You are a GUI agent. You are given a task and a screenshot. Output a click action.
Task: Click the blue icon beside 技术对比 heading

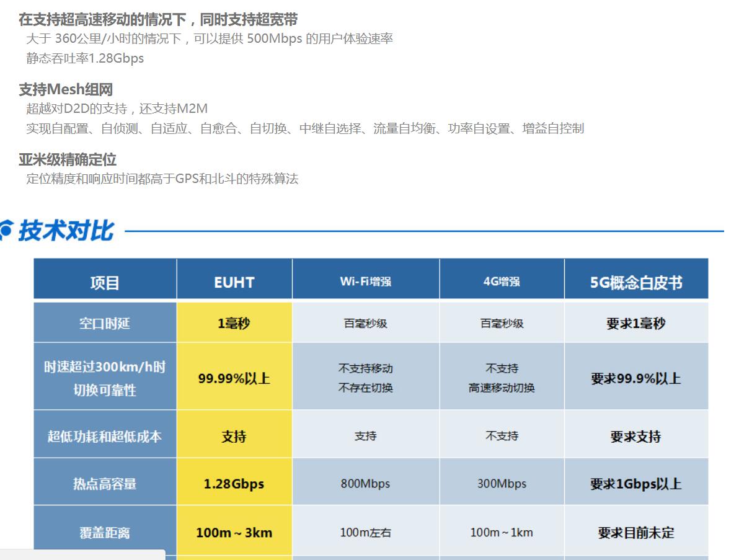(x=5, y=230)
